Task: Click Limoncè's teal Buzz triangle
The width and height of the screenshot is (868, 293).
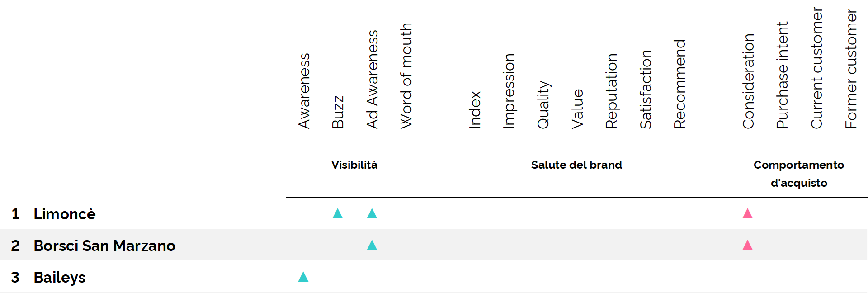Action: [338, 214]
